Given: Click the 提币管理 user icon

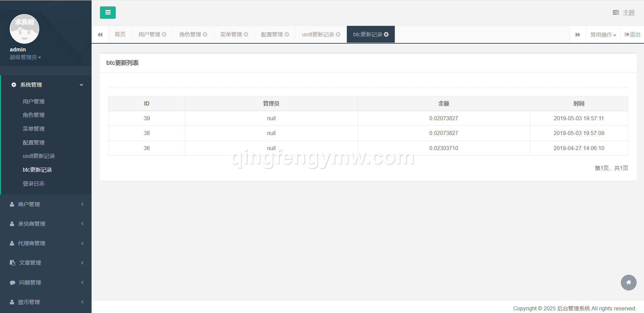Looking at the screenshot, I should click(x=12, y=302).
